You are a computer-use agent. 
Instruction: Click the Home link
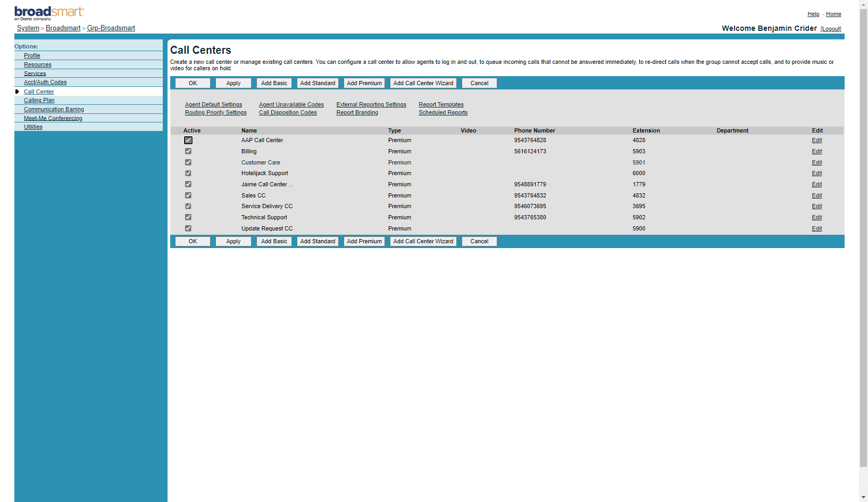click(x=833, y=14)
